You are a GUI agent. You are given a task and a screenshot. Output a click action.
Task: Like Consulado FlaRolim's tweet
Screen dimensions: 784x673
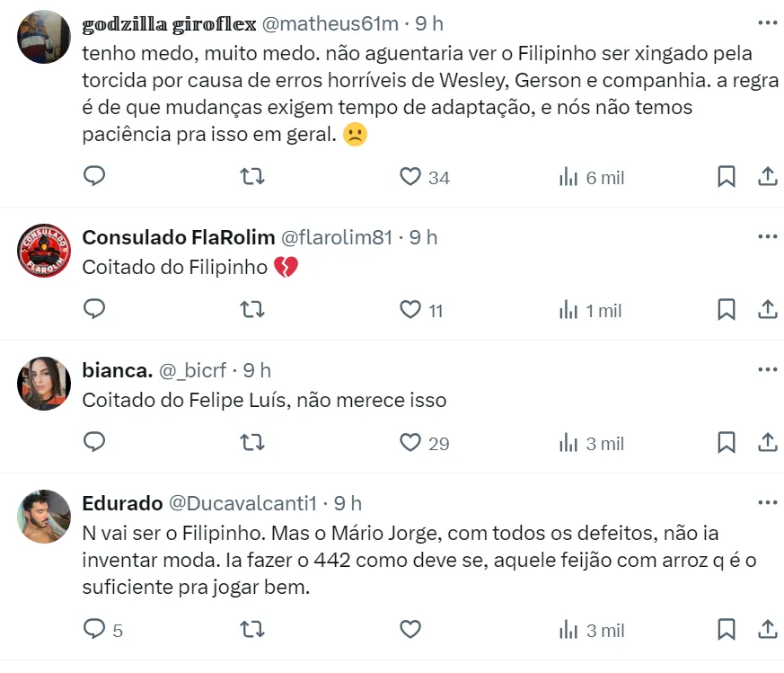coord(411,310)
